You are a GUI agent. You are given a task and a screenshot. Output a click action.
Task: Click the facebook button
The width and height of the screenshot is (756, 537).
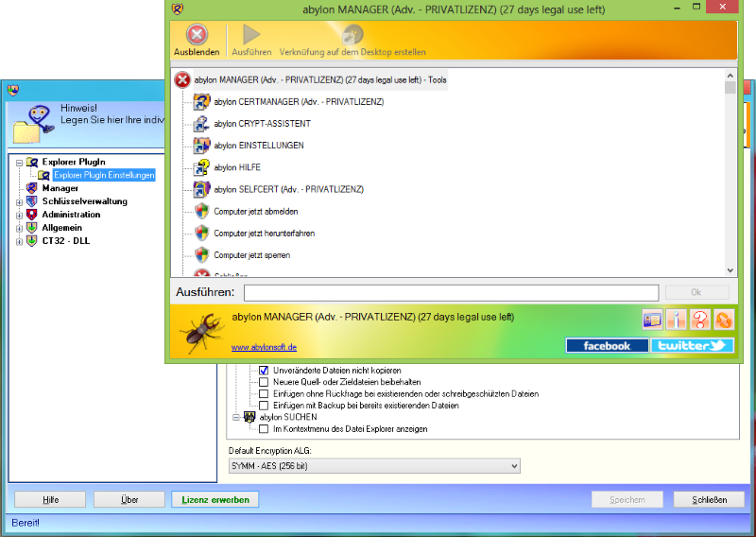[x=607, y=345]
